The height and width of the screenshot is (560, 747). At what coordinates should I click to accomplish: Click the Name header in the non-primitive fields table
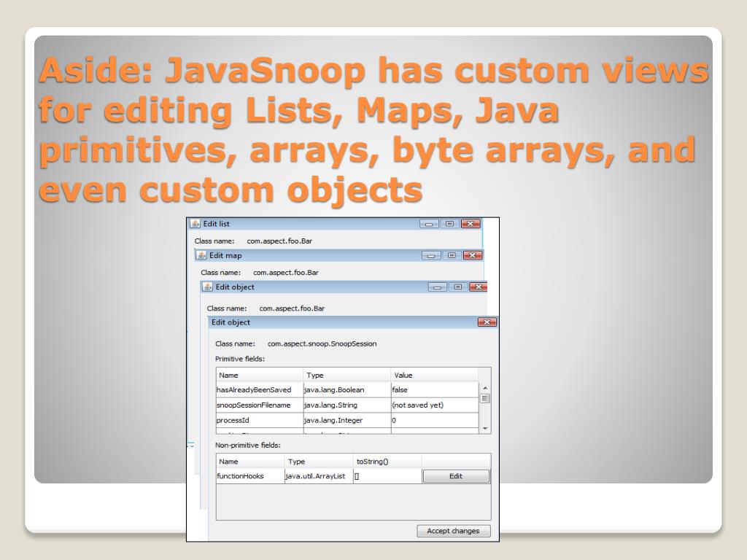click(251, 462)
